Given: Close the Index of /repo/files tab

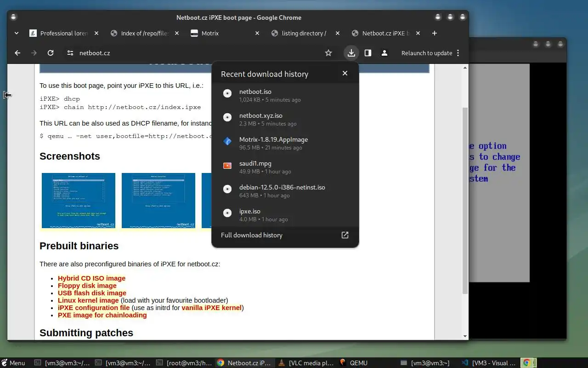Looking at the screenshot, I should pos(177,33).
